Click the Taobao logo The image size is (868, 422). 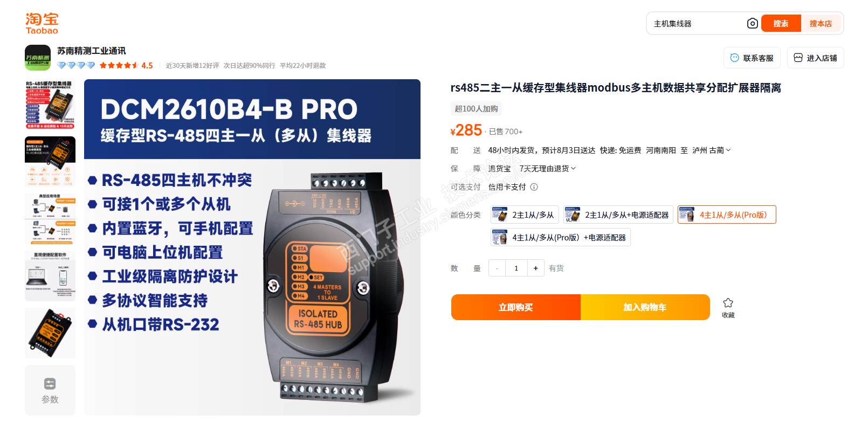point(42,24)
